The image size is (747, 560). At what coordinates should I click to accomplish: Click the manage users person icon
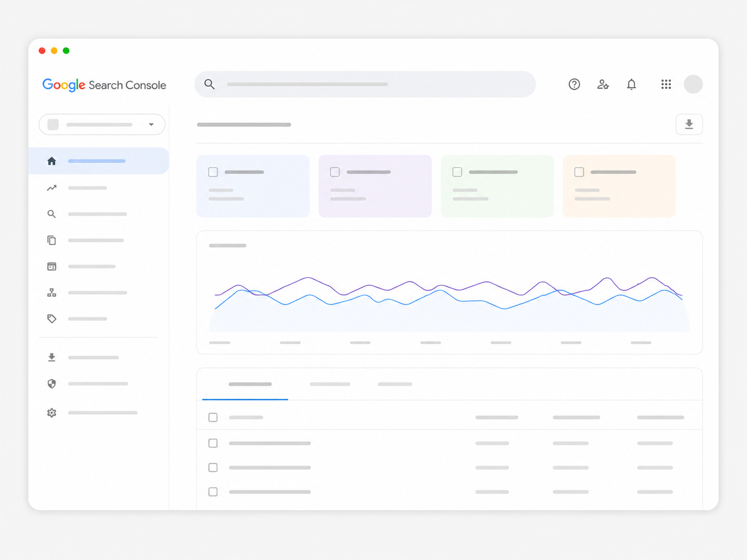point(603,84)
